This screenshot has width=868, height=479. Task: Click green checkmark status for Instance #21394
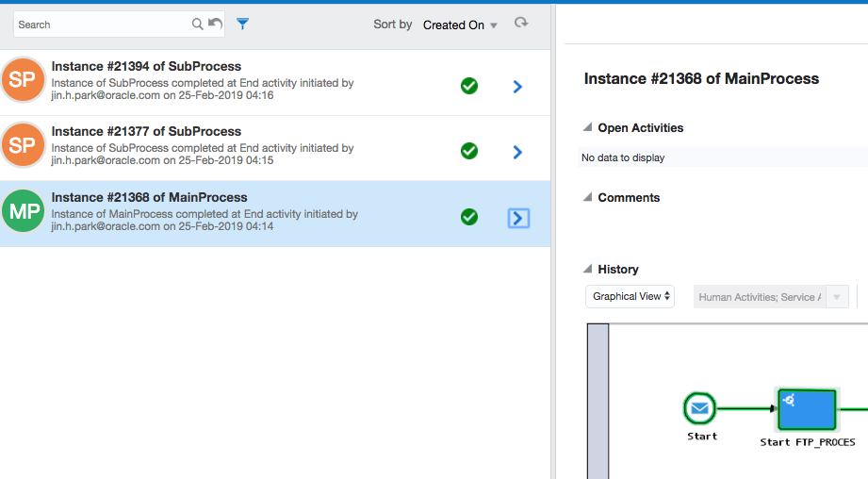coord(468,87)
